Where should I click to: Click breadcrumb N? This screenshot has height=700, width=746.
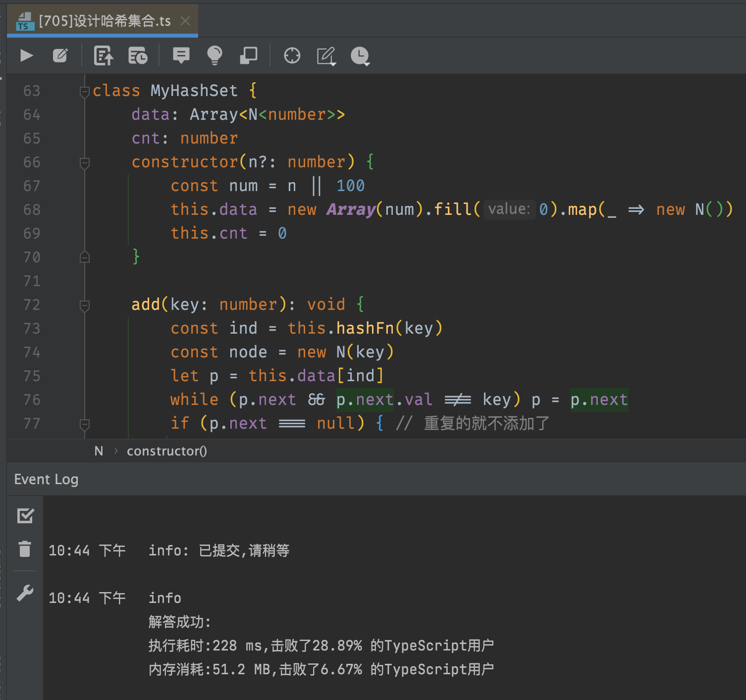pos(99,451)
